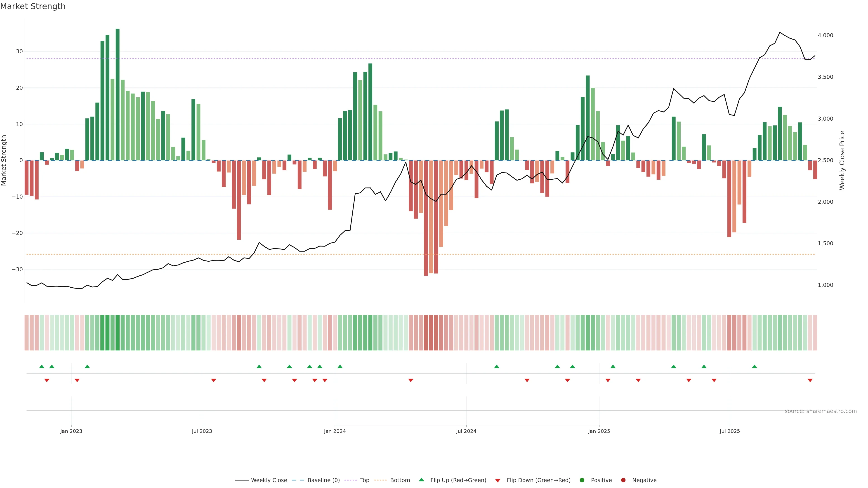The image size is (868, 488).
Task: Click the Jan 2024 x-axis label
Action: click(x=335, y=431)
